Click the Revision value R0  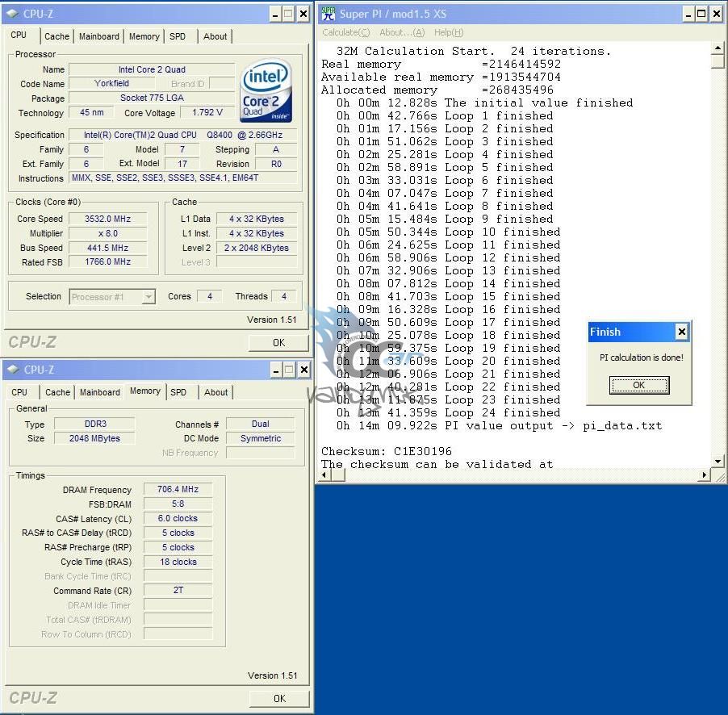(x=276, y=164)
